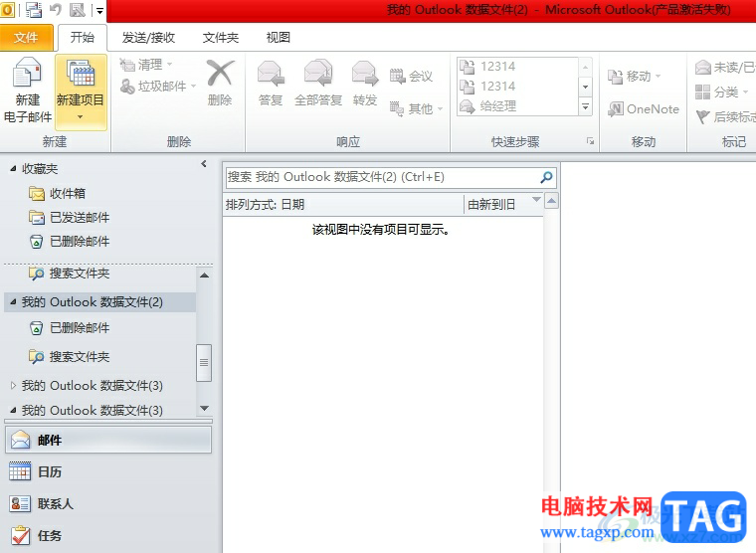Click the Send/Receive quick access icon

pos(33,10)
